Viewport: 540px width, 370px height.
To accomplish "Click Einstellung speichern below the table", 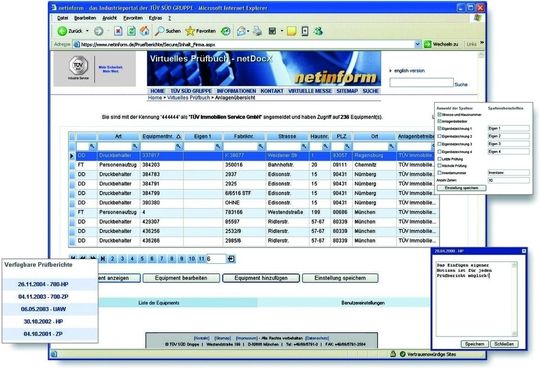I will (340, 278).
